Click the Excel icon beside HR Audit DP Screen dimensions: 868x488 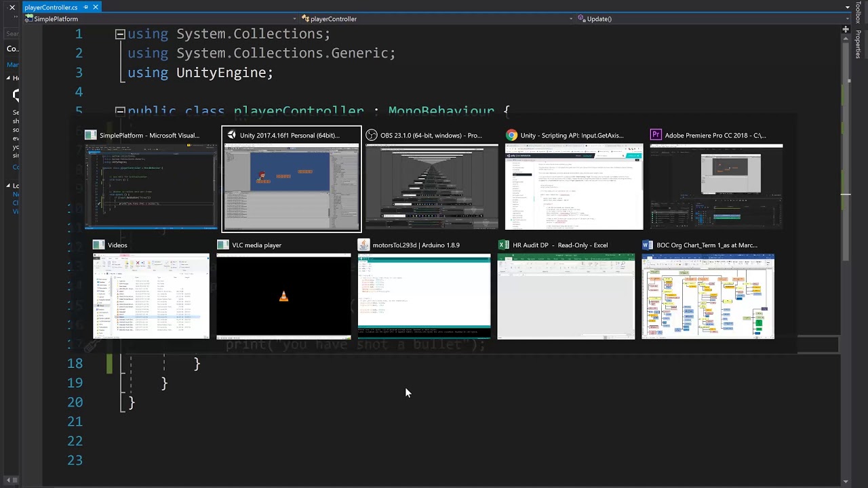503,245
